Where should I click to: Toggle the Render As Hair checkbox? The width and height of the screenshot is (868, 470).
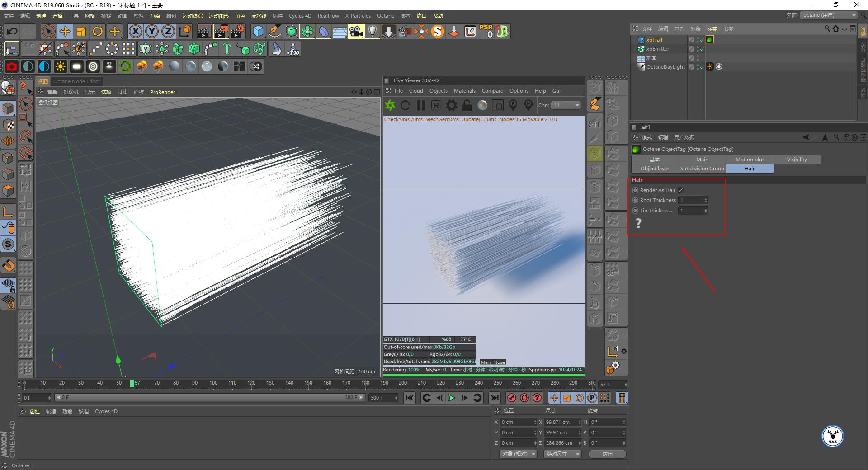point(680,190)
